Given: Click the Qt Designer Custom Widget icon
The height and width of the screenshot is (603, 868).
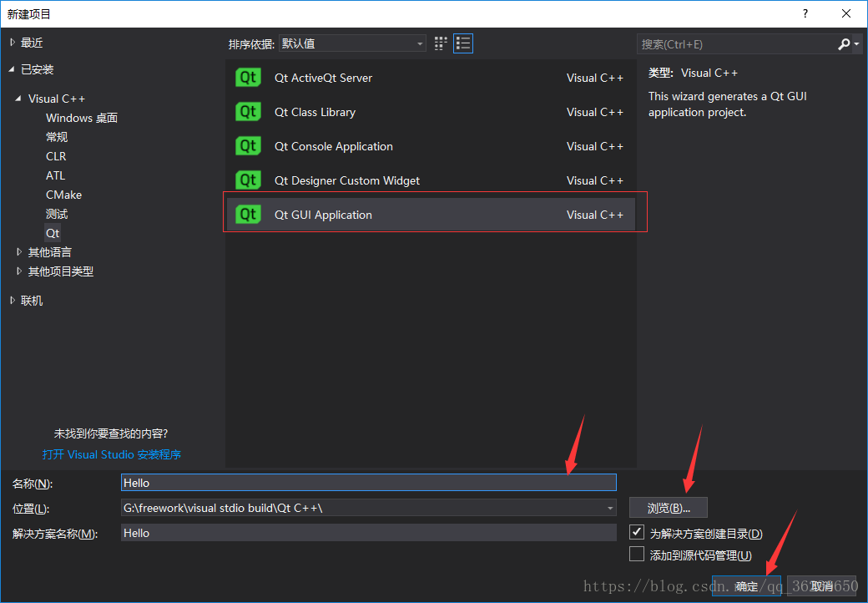Looking at the screenshot, I should click(248, 180).
